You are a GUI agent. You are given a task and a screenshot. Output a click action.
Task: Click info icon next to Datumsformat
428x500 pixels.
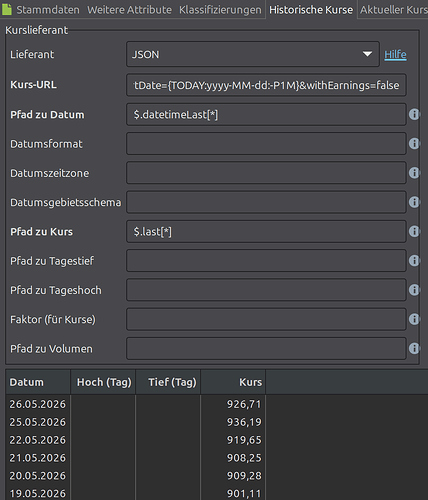[414, 144]
